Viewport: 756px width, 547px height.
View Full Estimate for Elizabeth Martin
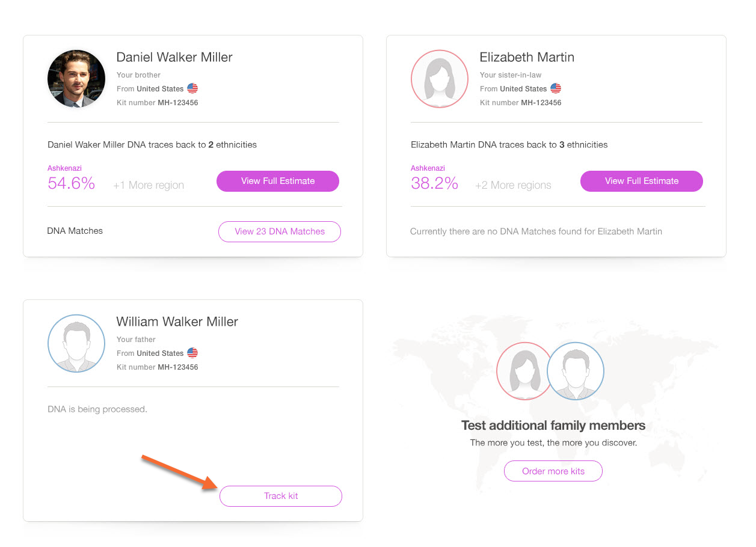coord(641,181)
